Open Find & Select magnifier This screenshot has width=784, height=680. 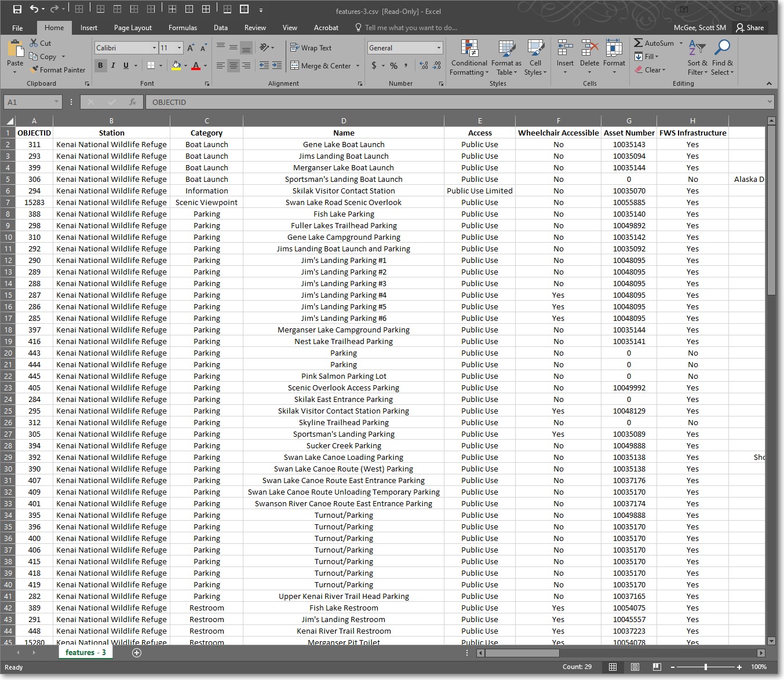point(722,49)
